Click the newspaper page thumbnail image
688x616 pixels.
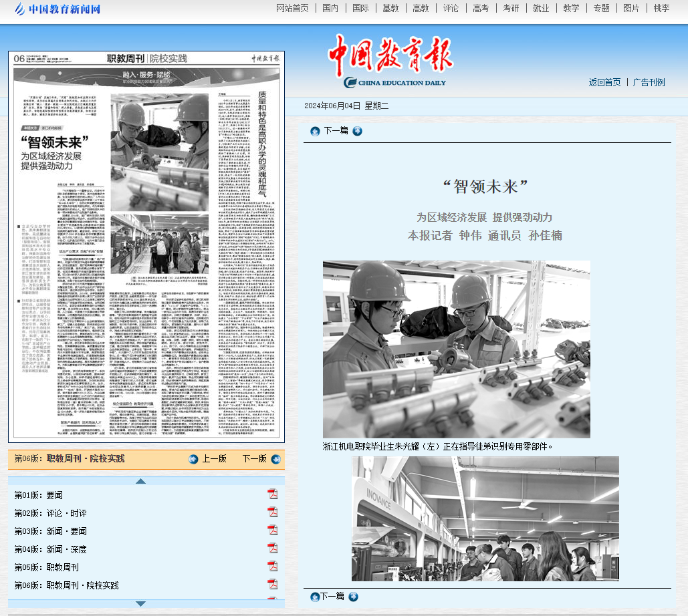pos(146,247)
